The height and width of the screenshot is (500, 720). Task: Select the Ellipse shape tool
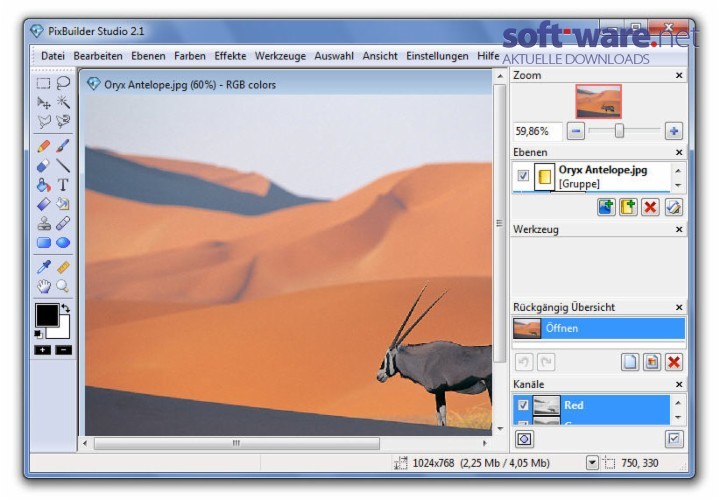[63, 242]
